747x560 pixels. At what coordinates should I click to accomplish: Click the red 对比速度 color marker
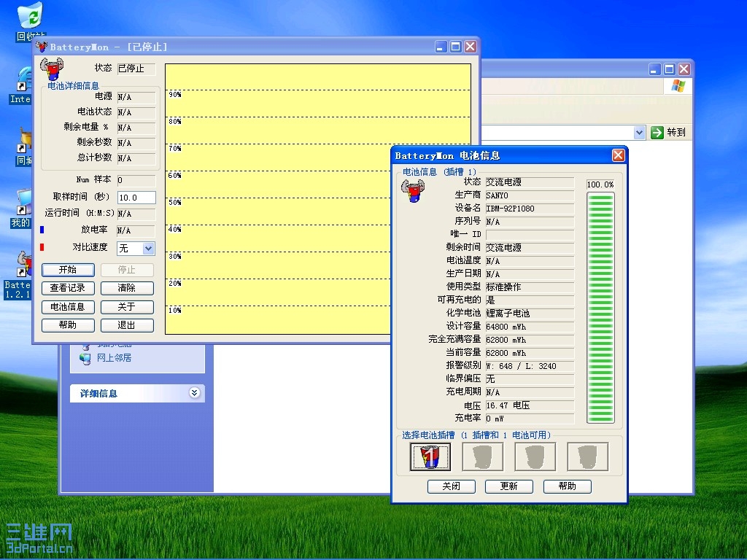42,247
